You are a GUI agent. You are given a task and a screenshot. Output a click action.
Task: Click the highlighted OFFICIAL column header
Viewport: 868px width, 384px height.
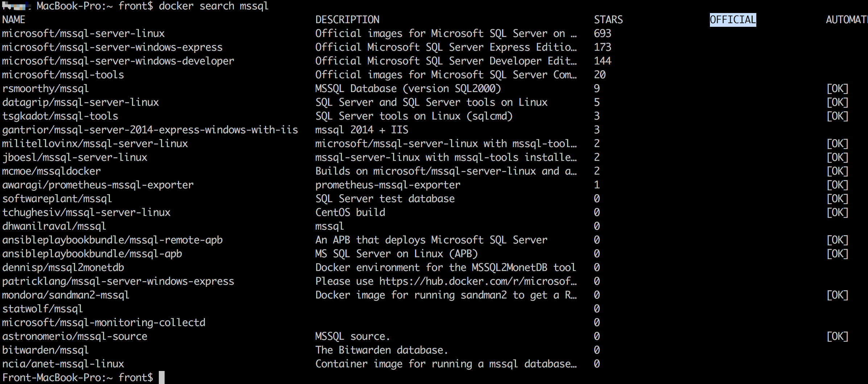click(733, 20)
